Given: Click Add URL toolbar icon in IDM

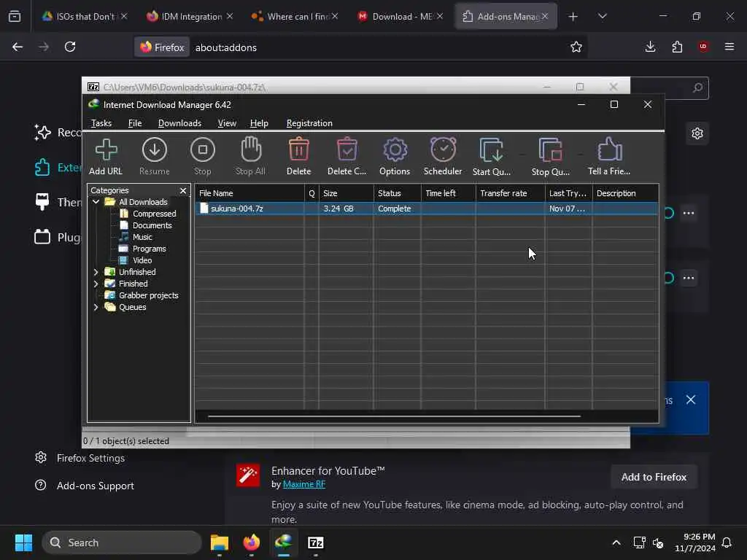Looking at the screenshot, I should [x=106, y=157].
